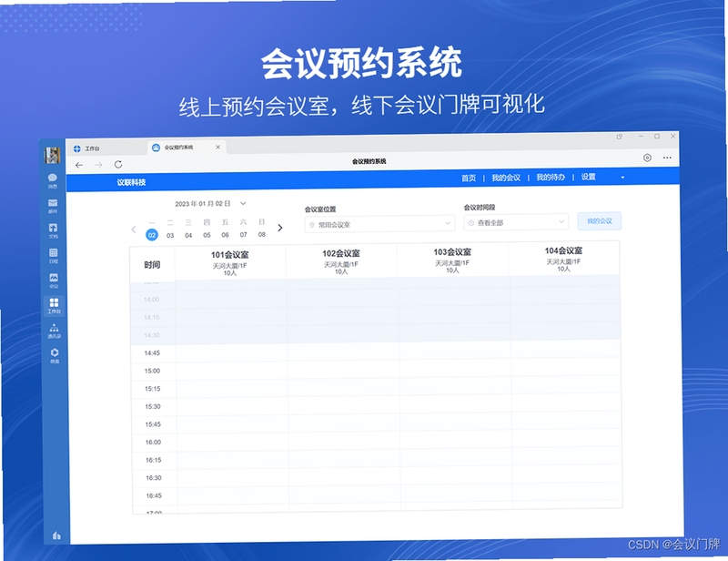Viewport: 728px width, 561px height.
Task: Open the 通讯录 contacts icon
Action: coord(54,331)
